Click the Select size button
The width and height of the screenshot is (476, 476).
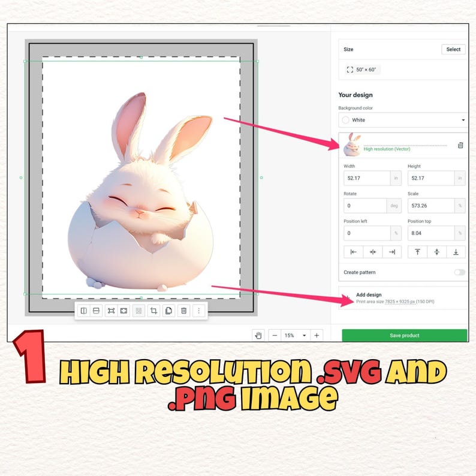pos(453,49)
